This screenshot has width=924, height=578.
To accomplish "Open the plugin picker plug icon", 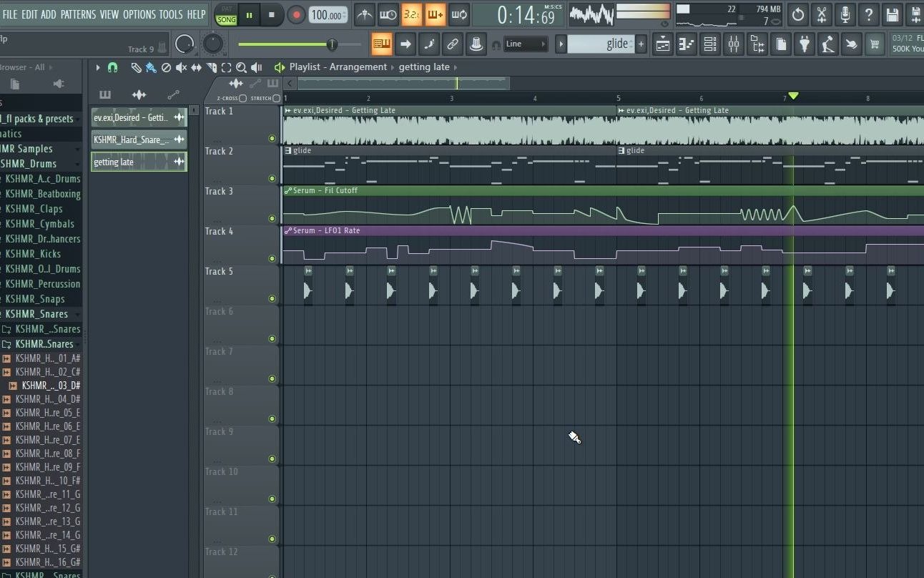I will [805, 44].
